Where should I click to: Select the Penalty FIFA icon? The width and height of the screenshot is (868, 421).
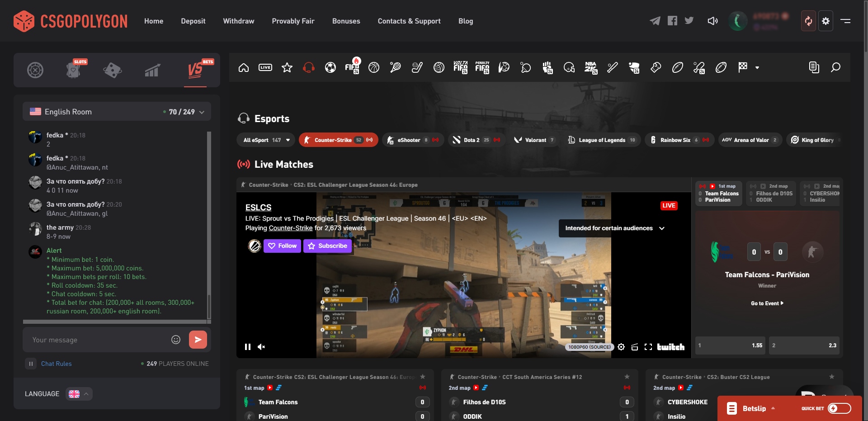(x=482, y=68)
